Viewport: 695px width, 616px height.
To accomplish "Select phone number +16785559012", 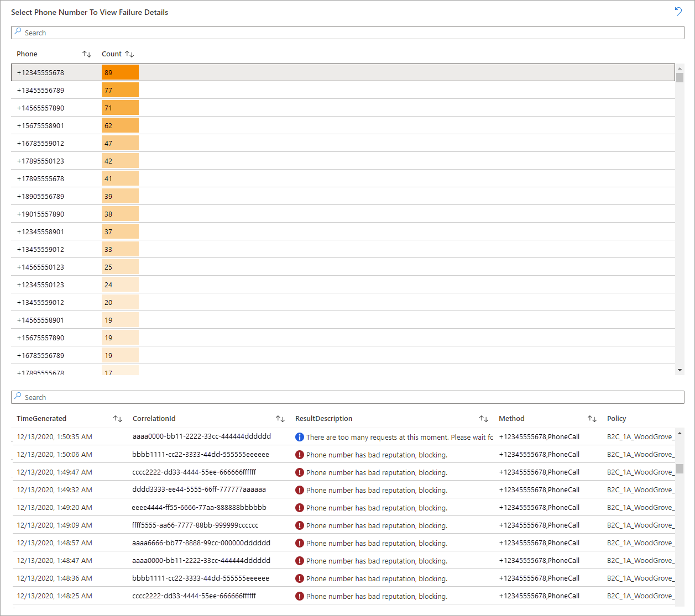I will tap(40, 143).
